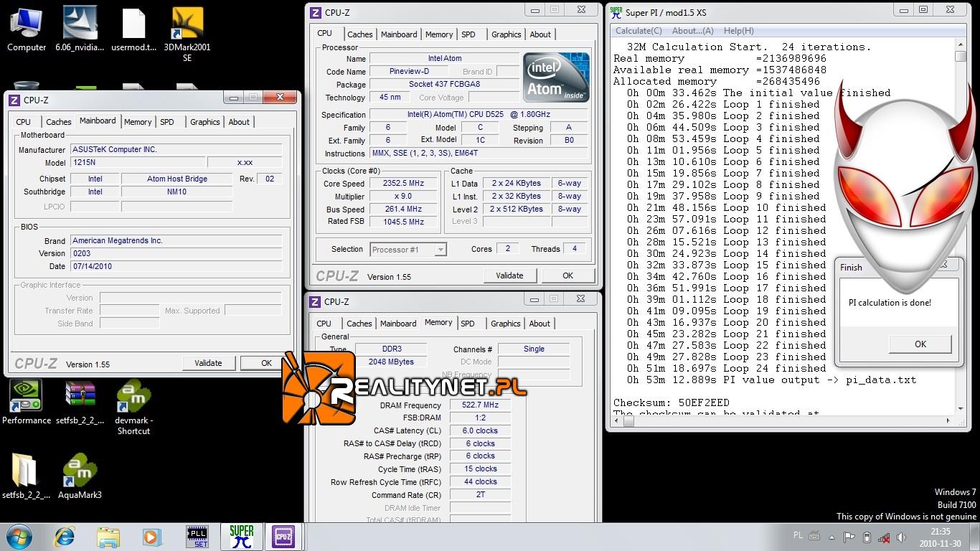This screenshot has width=980, height=551.
Task: Open the NVIDIA Performance desktop icon
Action: pyautogui.click(x=27, y=402)
